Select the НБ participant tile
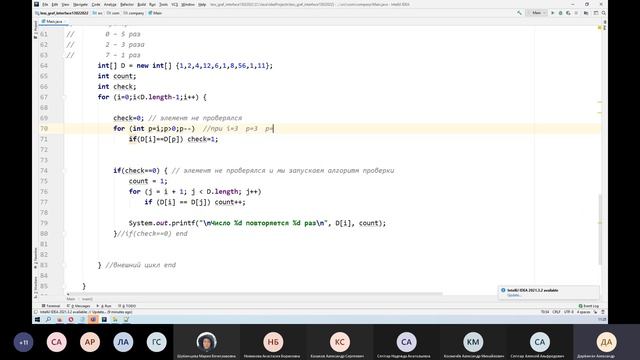The height and width of the screenshot is (360, 640). click(x=273, y=342)
